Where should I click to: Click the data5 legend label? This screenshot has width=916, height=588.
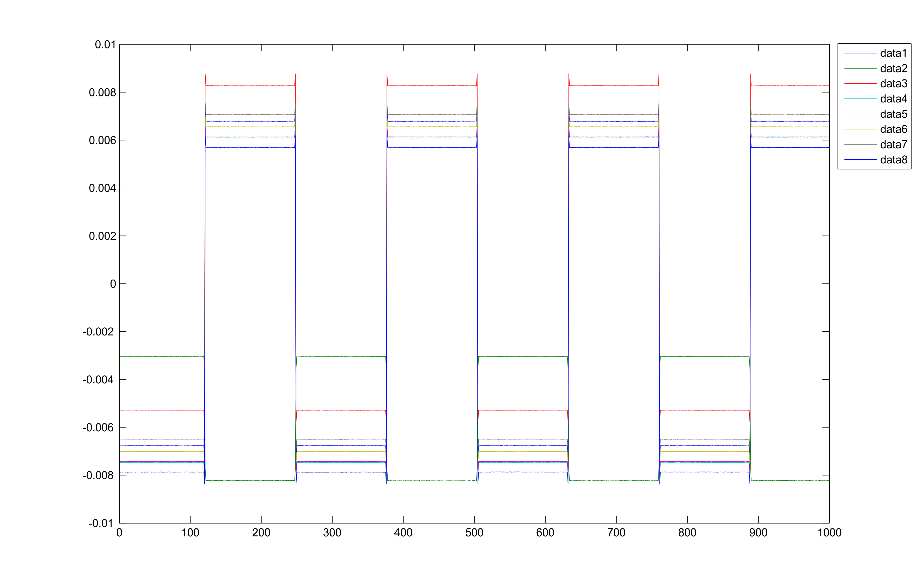(894, 114)
